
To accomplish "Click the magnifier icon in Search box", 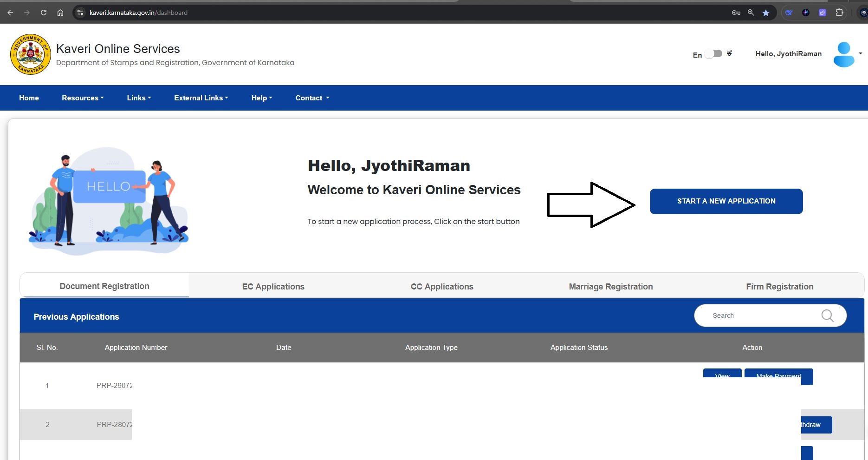I will point(827,316).
